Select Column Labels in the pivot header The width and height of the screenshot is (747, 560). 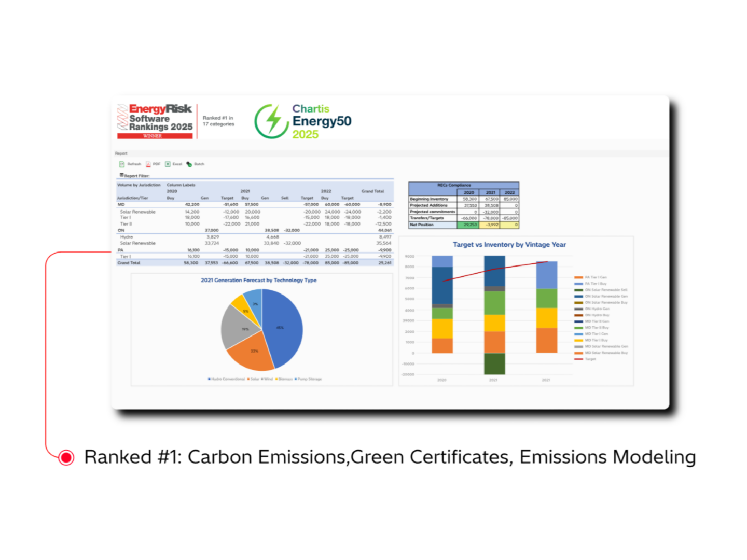pyautogui.click(x=181, y=185)
